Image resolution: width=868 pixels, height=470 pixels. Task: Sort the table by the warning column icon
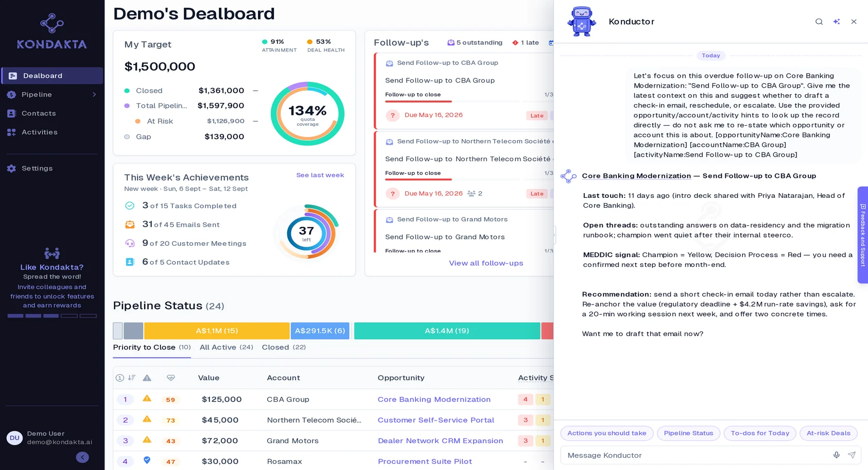tap(147, 378)
